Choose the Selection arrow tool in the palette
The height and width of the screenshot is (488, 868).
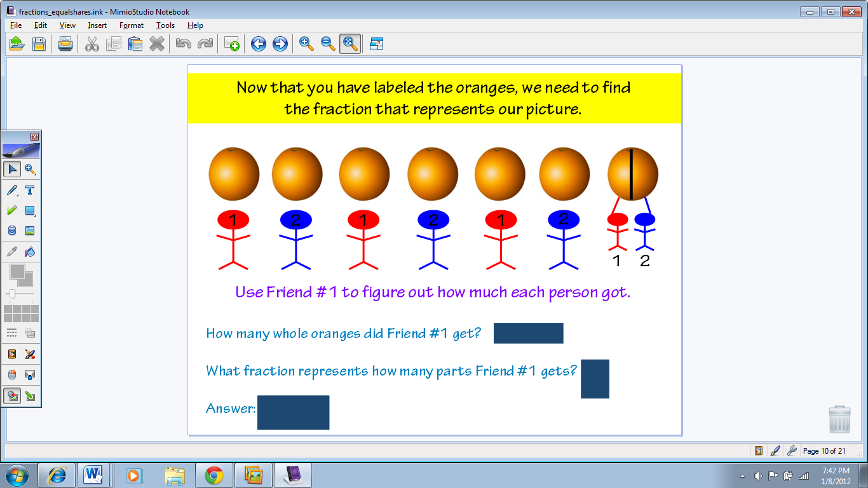point(12,169)
